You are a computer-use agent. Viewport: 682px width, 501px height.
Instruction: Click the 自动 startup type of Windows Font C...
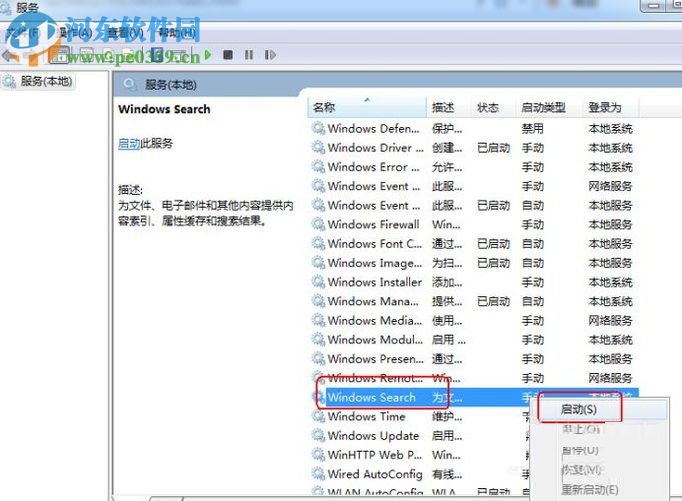(532, 244)
